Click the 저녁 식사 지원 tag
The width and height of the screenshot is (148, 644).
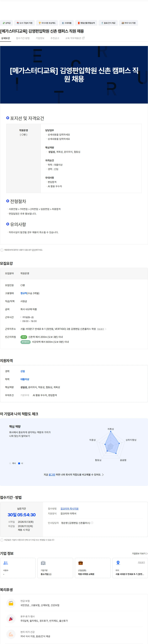click(128, 23)
